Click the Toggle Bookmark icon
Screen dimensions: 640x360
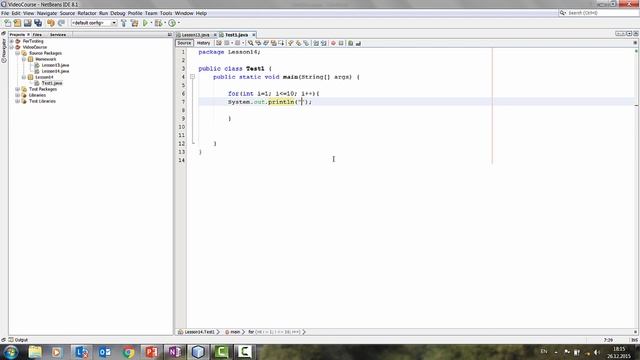click(306, 43)
